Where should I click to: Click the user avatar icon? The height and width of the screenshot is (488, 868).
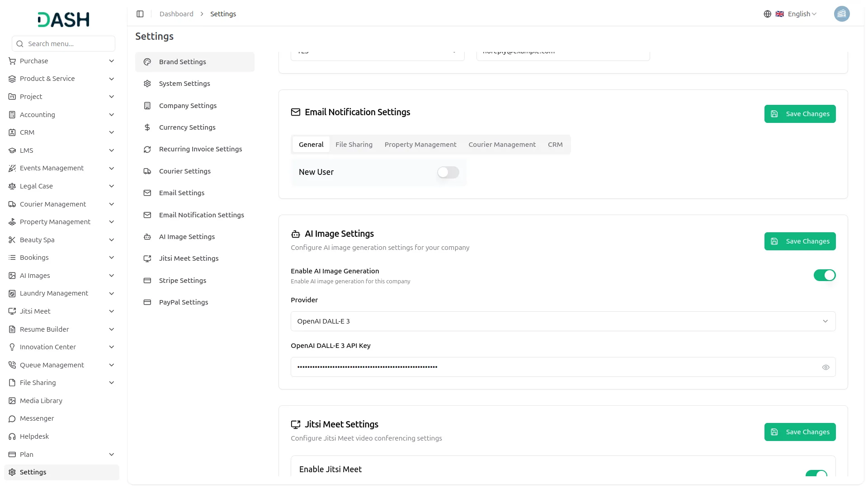point(841,14)
